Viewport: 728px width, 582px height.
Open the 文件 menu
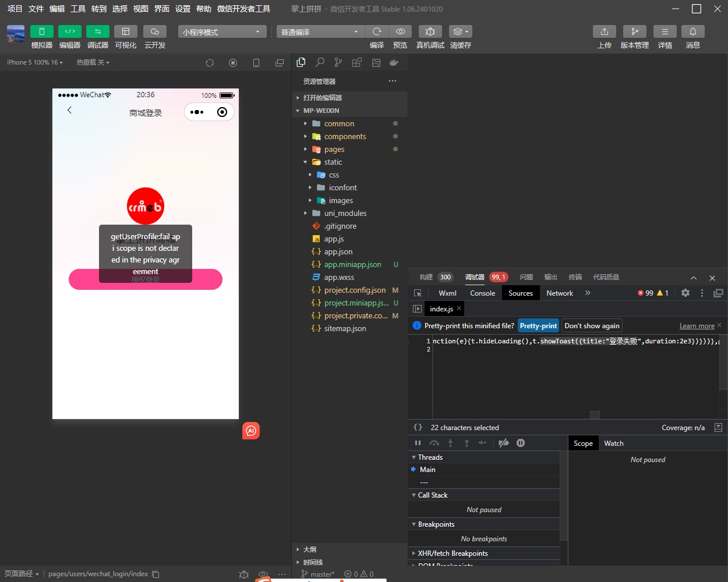click(x=36, y=9)
